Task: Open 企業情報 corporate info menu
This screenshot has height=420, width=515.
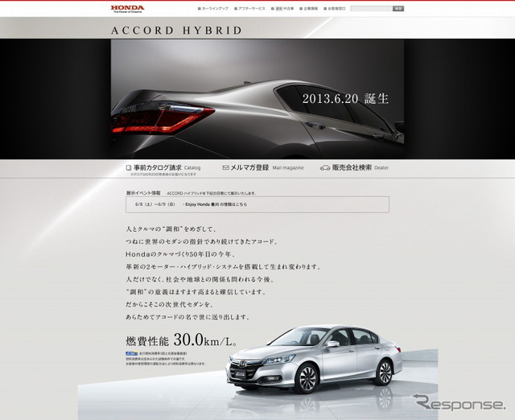Action: pos(309,9)
